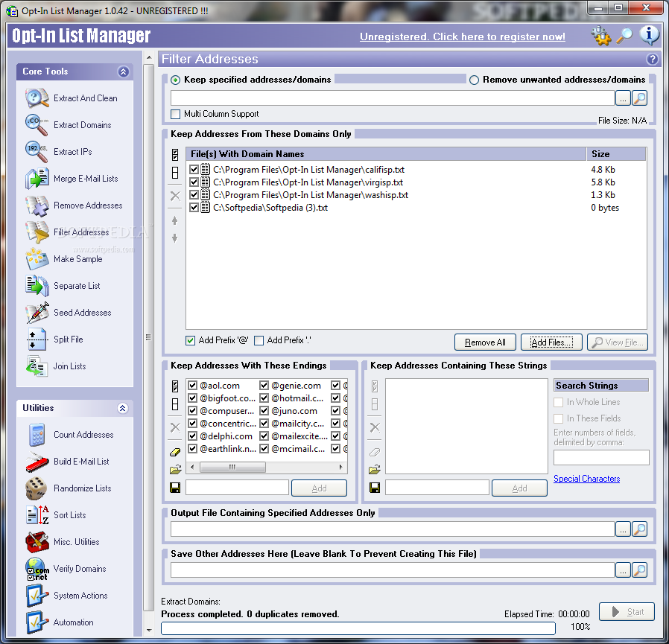Toggle Add Prefix '@' checkbox
This screenshot has height=644, width=669.
point(190,340)
